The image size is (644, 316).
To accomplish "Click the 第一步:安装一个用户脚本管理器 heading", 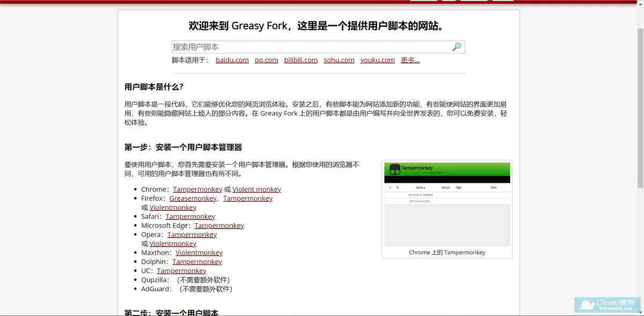I will click(x=183, y=148).
